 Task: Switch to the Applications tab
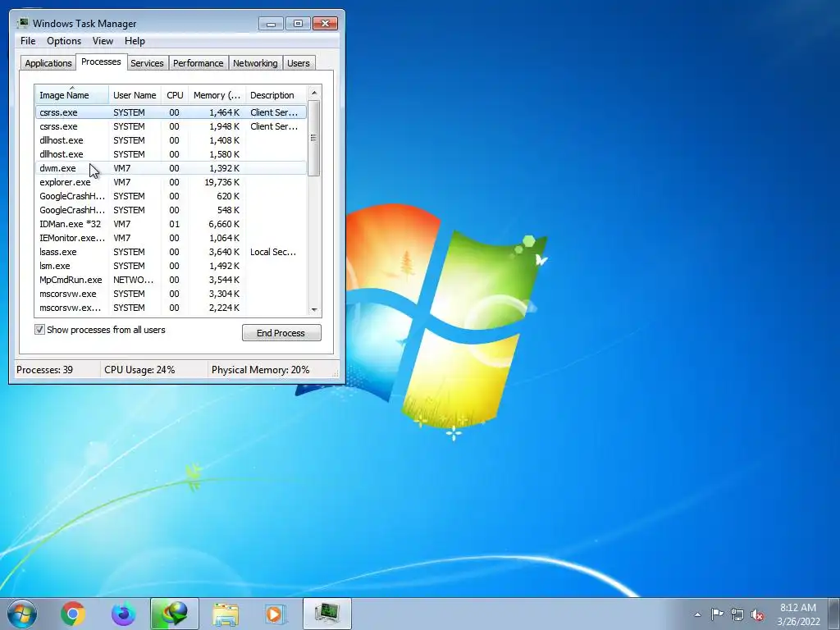pyautogui.click(x=48, y=62)
